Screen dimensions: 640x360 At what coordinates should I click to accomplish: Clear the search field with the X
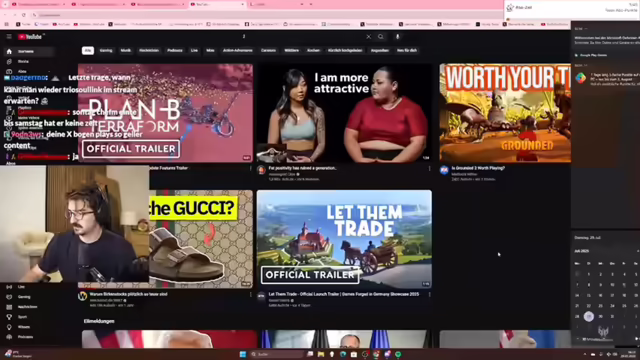369,37
